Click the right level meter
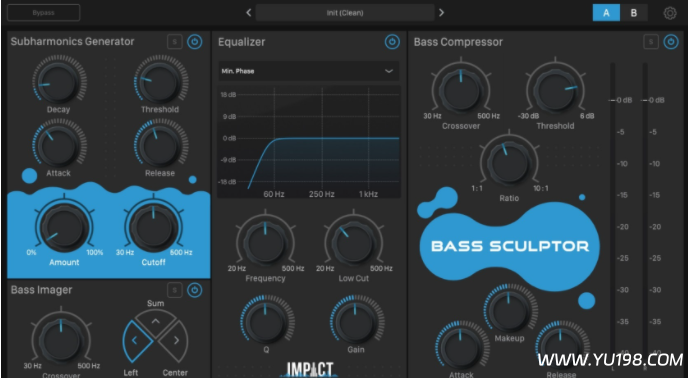Screen dimensions: 688x378 click(645, 215)
